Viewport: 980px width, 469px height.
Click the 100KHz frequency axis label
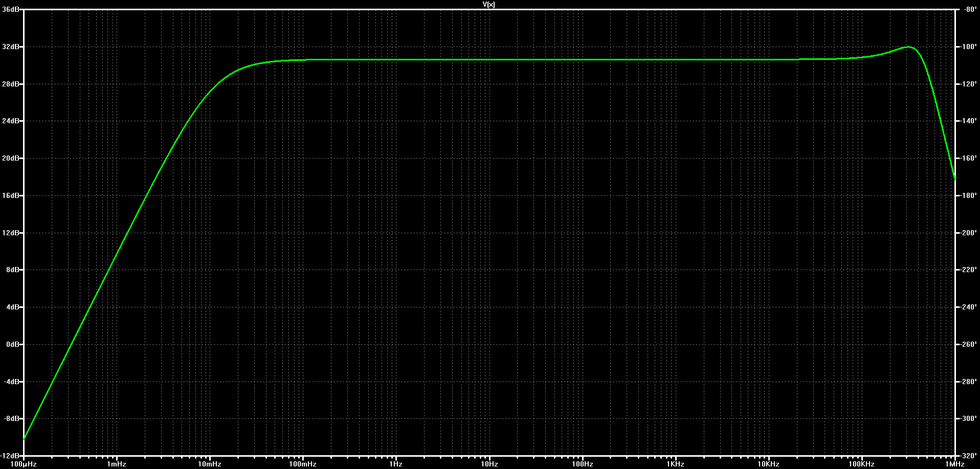click(x=862, y=464)
